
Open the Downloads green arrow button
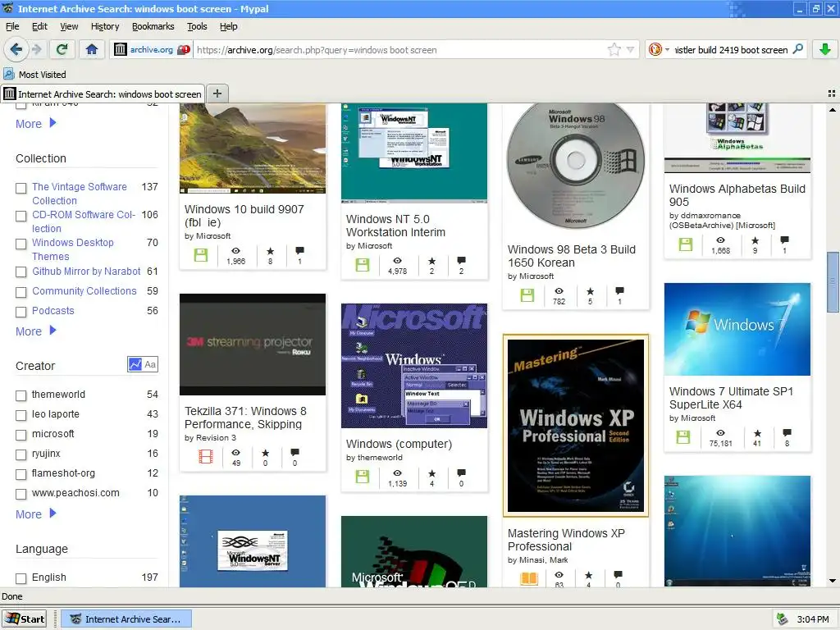pos(825,50)
